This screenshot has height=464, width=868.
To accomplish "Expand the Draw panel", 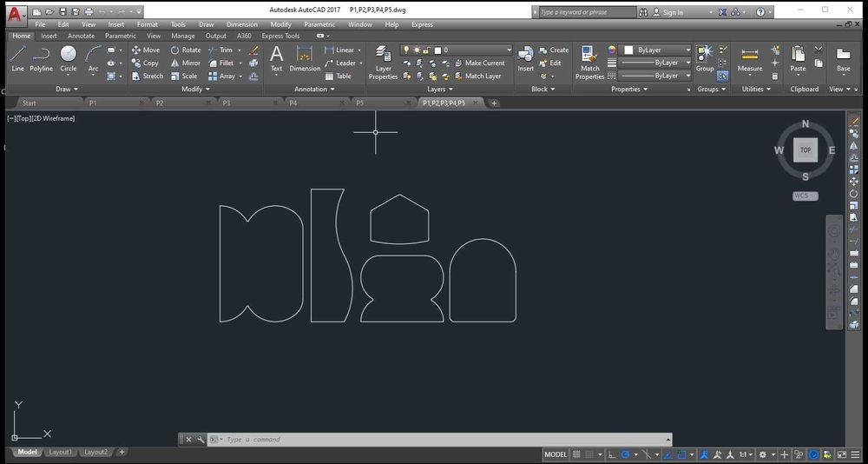I will pos(67,89).
